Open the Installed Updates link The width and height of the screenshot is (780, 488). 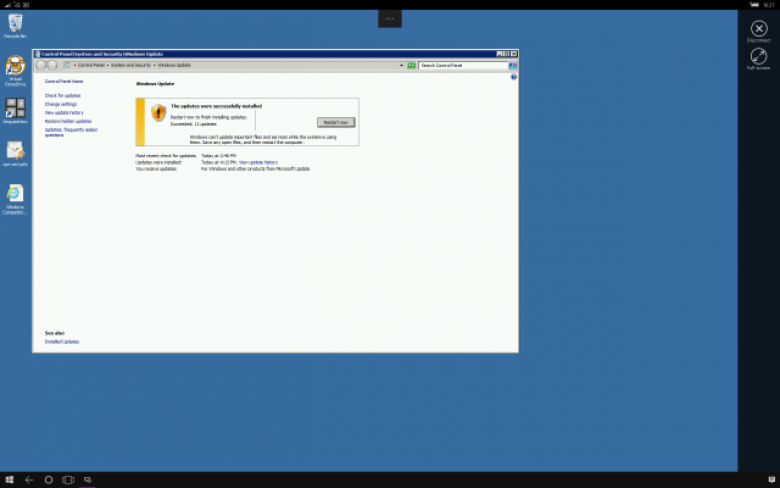[62, 342]
